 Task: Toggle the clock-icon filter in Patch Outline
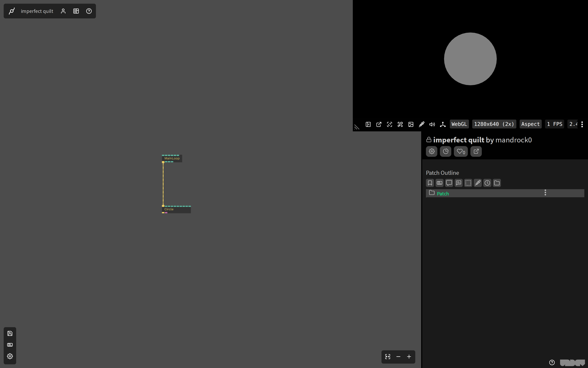coord(487,183)
